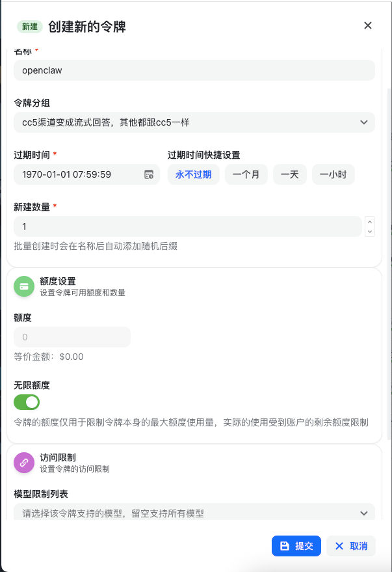Open the 令牌分组 group dropdown
Screen dimensions: 392x572
194,122
